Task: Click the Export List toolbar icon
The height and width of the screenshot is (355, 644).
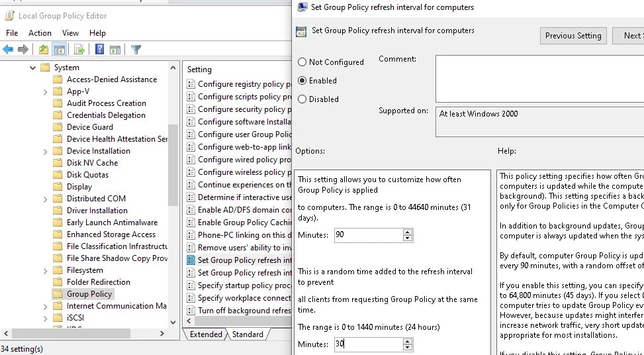Action: coord(79,50)
